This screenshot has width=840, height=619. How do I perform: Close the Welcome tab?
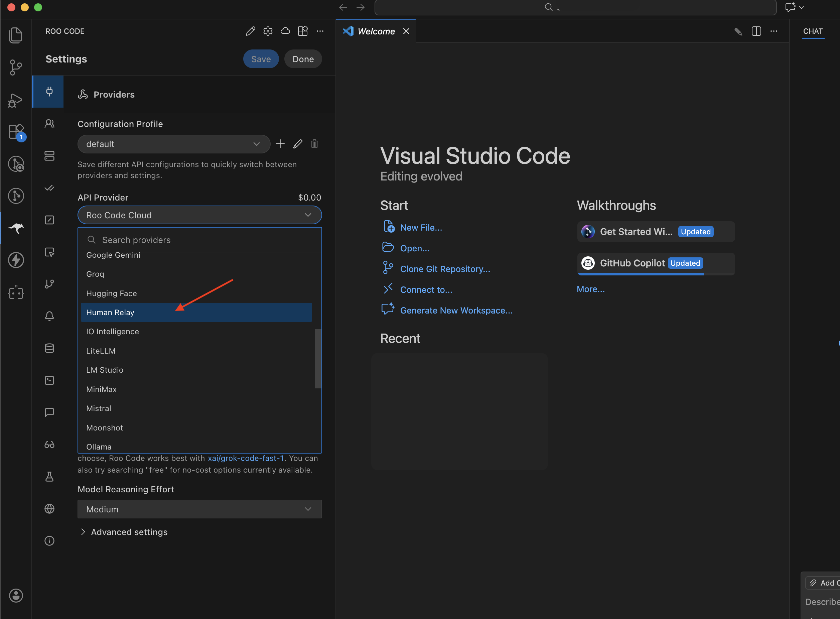tap(406, 31)
